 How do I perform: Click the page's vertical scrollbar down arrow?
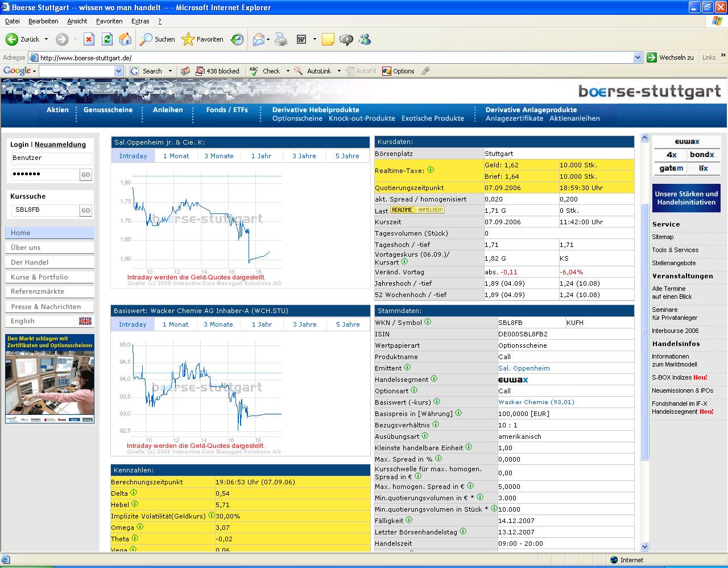(644, 546)
